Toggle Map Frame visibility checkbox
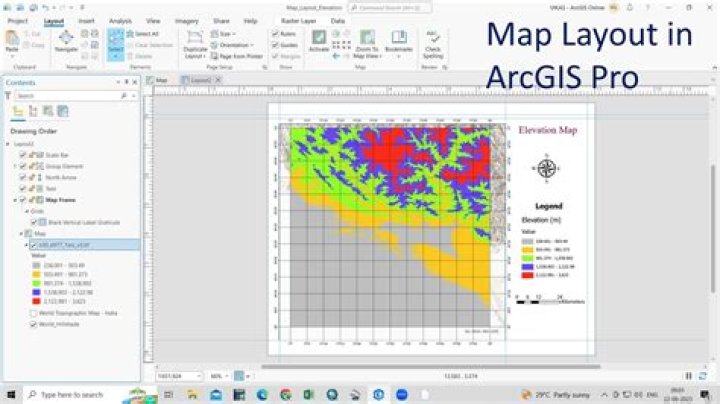Screen dimensions: 720x404 pos(22,200)
